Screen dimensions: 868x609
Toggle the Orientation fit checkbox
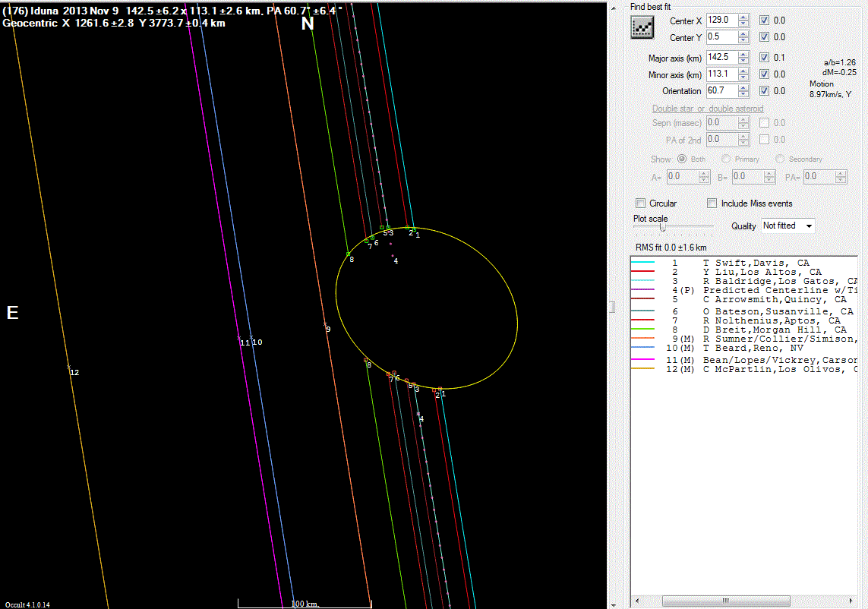[765, 91]
